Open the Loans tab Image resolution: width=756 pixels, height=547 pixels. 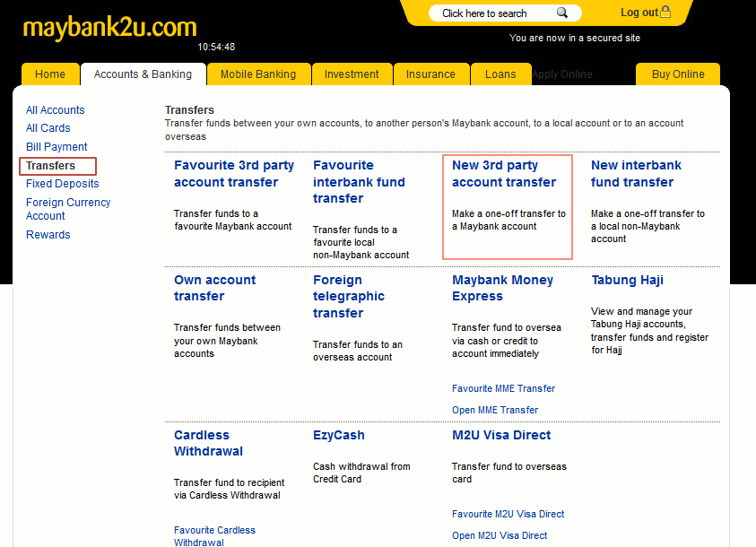tap(500, 74)
